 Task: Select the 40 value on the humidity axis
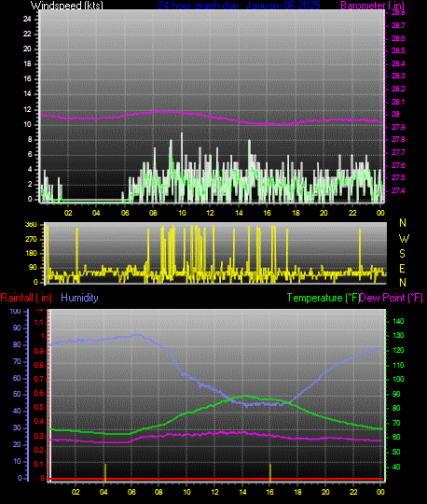(17, 411)
